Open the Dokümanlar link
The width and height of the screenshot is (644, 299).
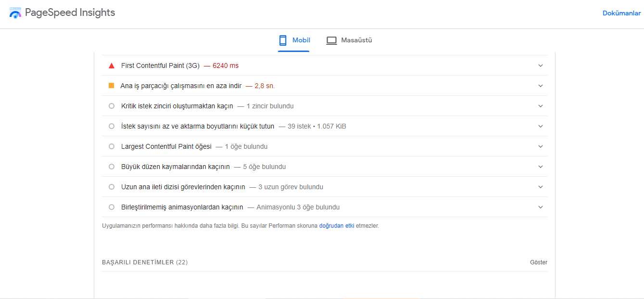click(x=621, y=13)
